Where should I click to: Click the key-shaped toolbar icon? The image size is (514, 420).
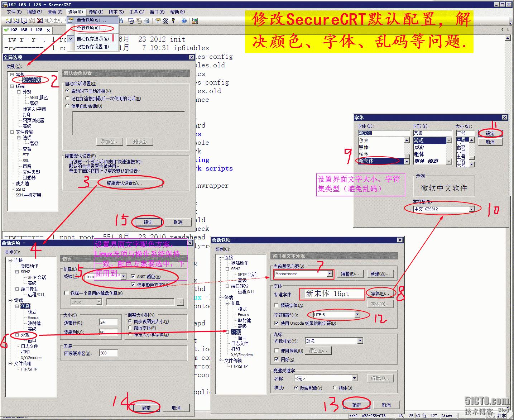(173, 20)
